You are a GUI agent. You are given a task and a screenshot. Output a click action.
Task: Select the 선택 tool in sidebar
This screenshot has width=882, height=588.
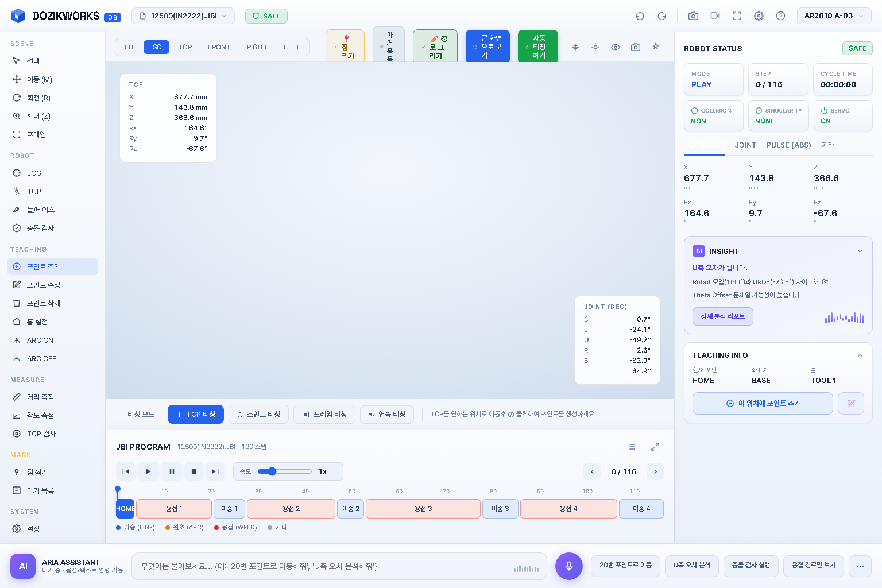pos(52,61)
